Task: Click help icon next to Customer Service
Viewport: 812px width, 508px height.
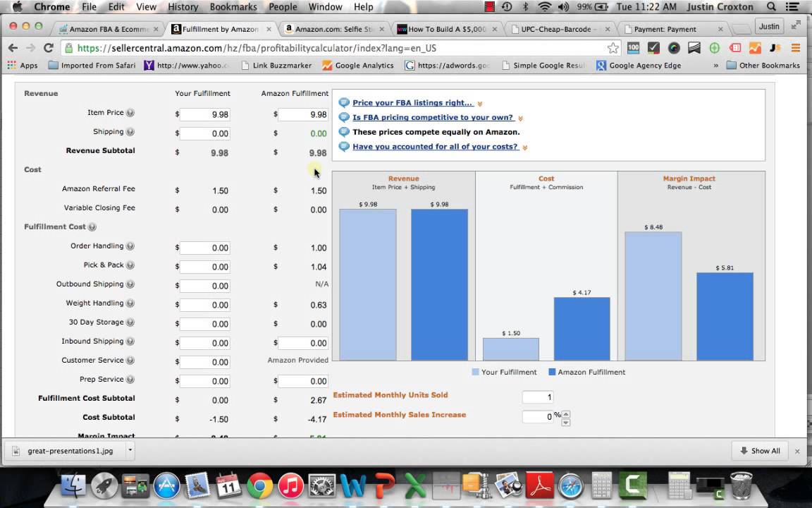Action: tap(130, 361)
